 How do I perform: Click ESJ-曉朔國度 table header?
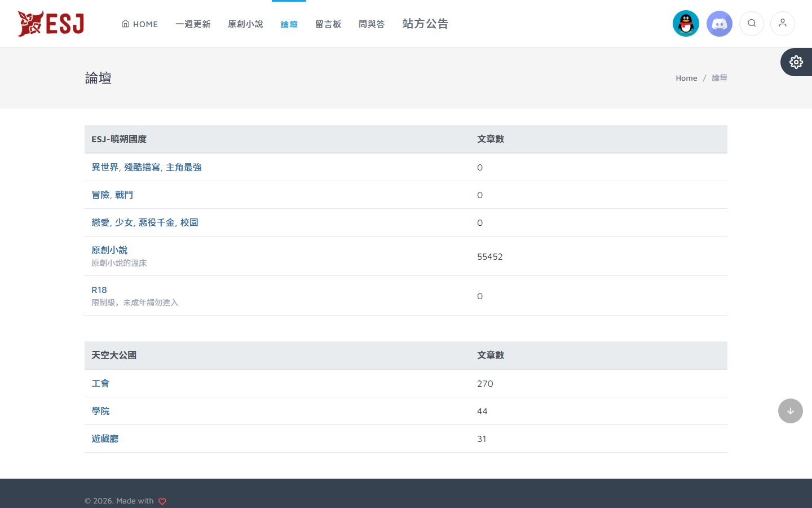coord(119,139)
